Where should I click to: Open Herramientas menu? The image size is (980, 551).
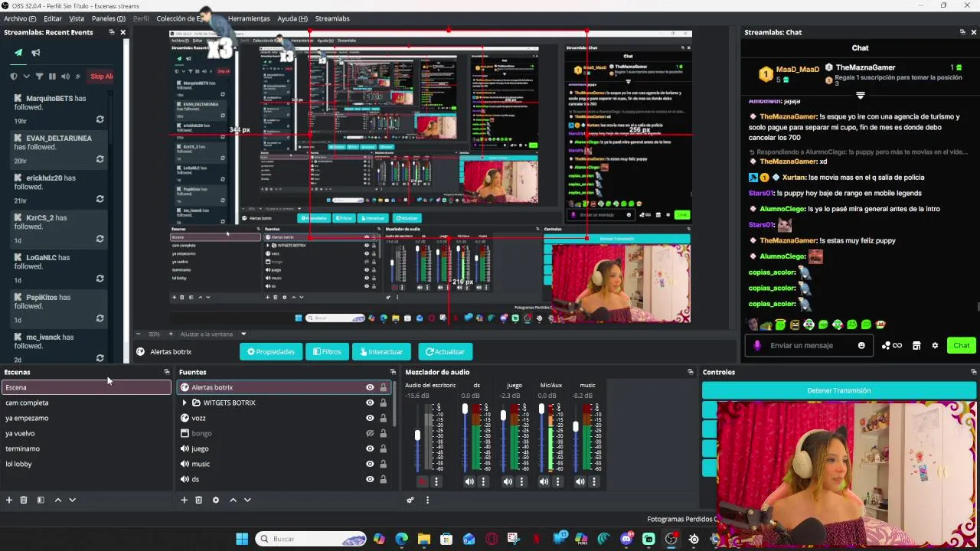249,18
